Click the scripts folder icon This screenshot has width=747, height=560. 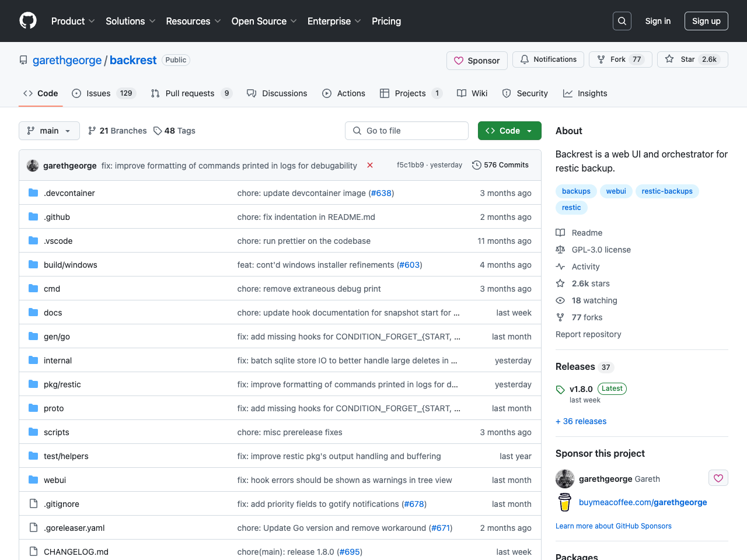pyautogui.click(x=33, y=432)
